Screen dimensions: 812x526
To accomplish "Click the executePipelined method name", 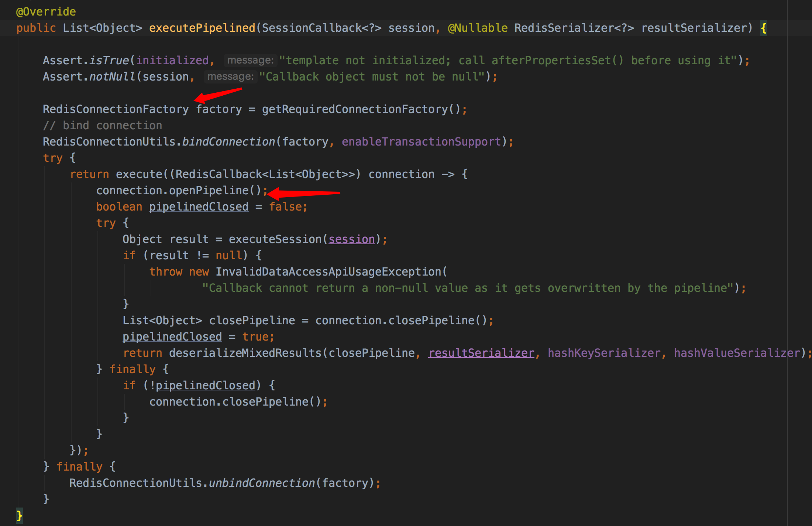I will (x=202, y=28).
